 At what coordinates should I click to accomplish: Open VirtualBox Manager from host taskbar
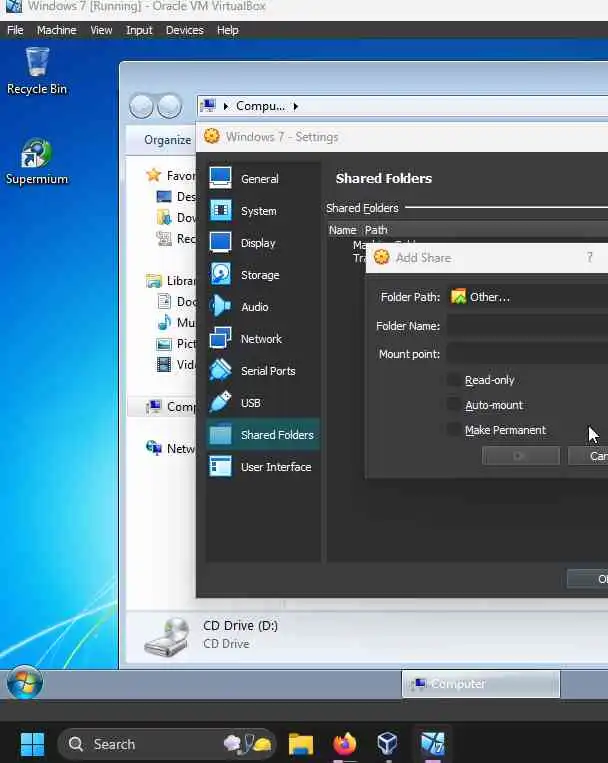388,744
